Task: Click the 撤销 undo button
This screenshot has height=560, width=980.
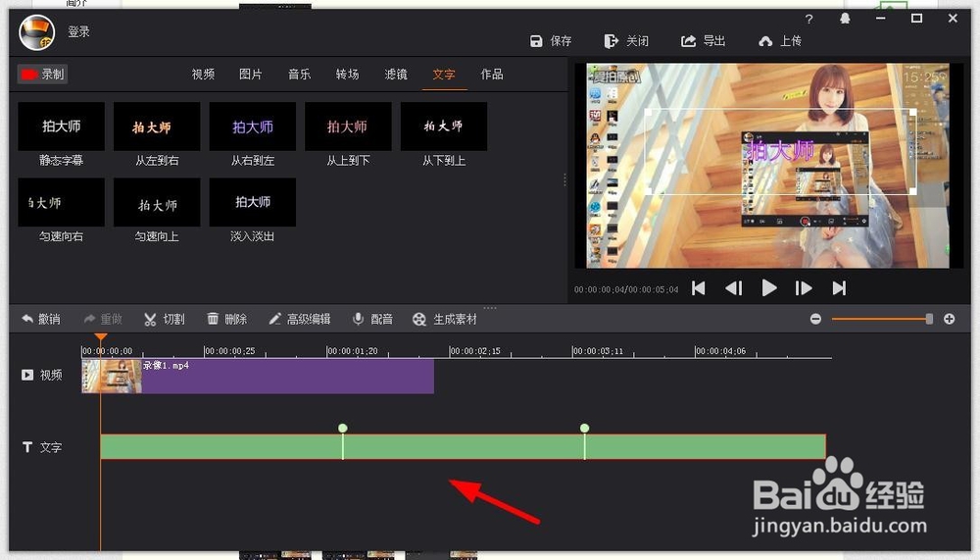Action: [41, 319]
